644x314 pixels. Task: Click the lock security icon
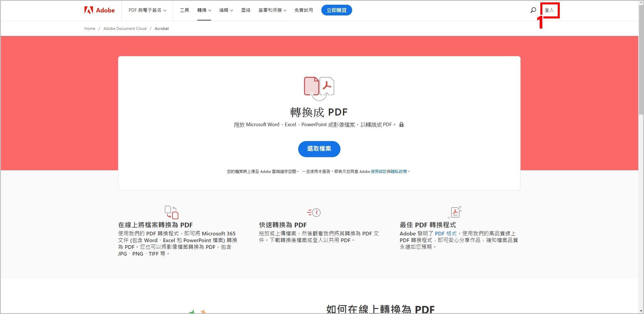pos(401,125)
